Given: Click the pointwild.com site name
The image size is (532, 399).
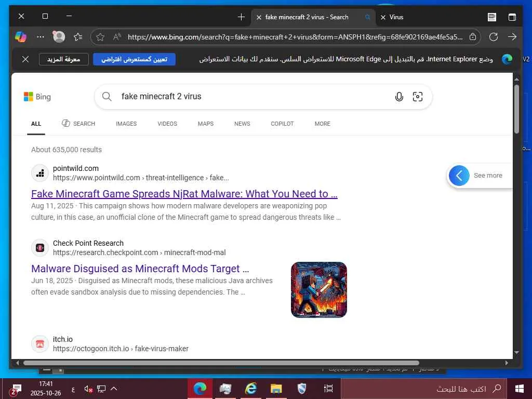Looking at the screenshot, I should 76,168.
